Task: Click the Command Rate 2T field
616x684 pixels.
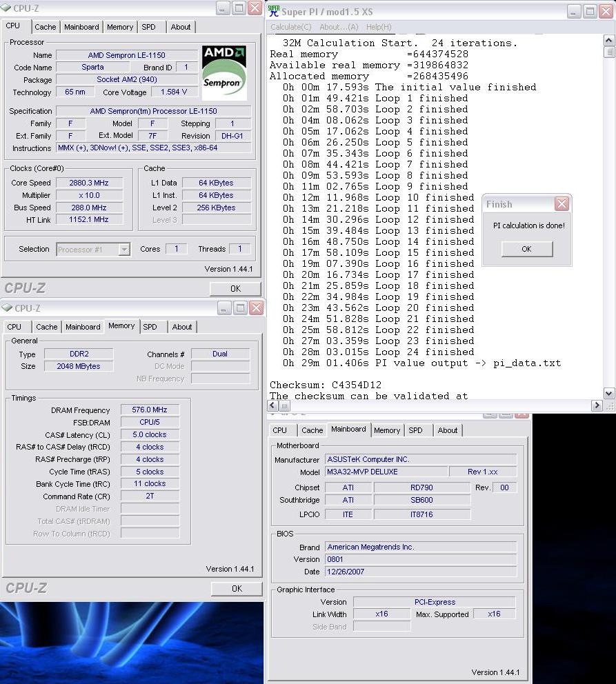Action: [x=150, y=496]
